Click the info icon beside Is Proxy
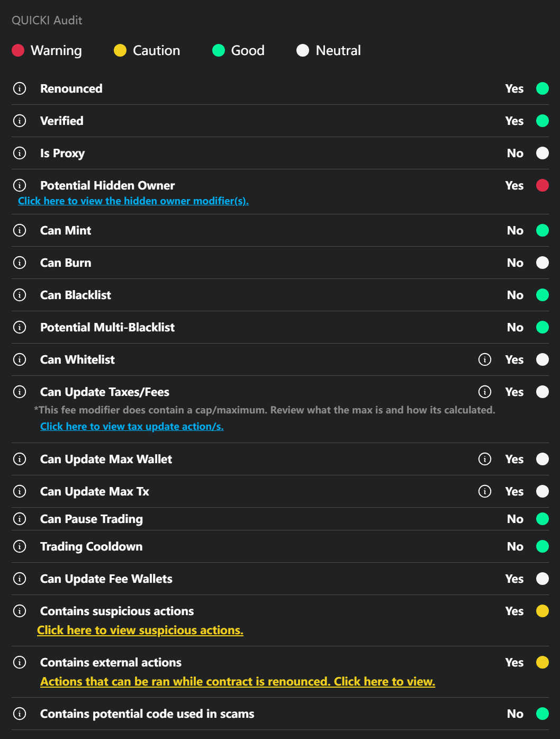The width and height of the screenshot is (560, 739). pyautogui.click(x=20, y=153)
